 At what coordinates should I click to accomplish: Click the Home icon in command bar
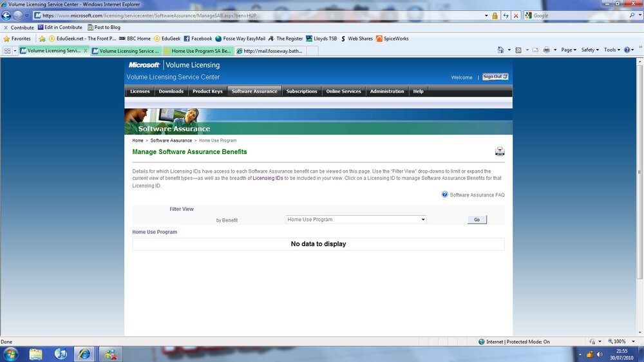(x=500, y=50)
